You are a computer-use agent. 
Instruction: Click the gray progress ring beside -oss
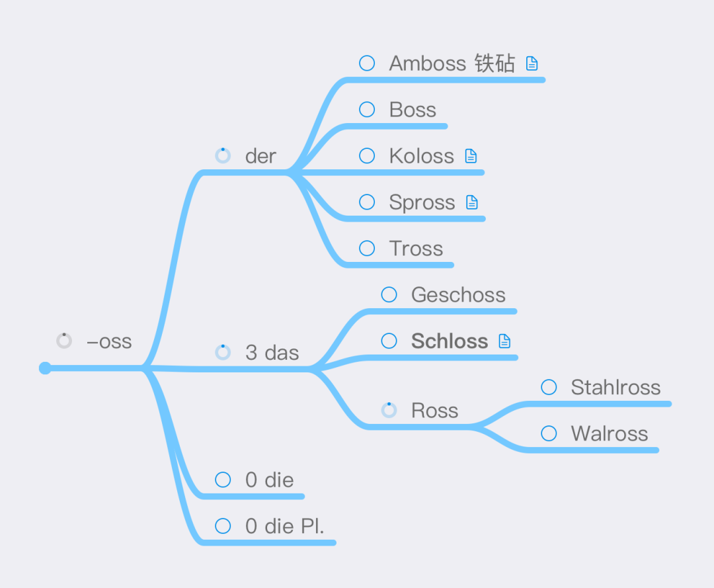pyautogui.click(x=63, y=341)
